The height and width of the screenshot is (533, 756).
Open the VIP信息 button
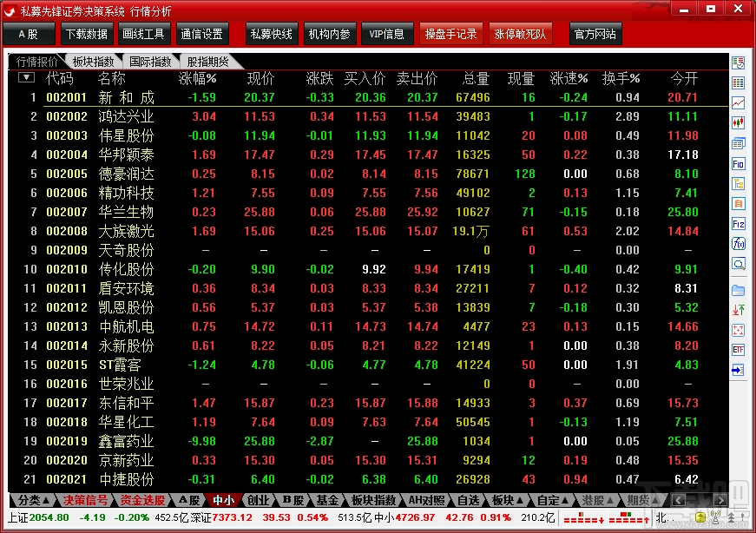(386, 34)
